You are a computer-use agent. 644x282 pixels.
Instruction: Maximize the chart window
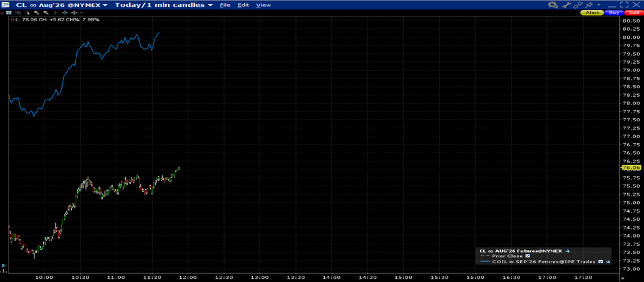pyautogui.click(x=624, y=4)
